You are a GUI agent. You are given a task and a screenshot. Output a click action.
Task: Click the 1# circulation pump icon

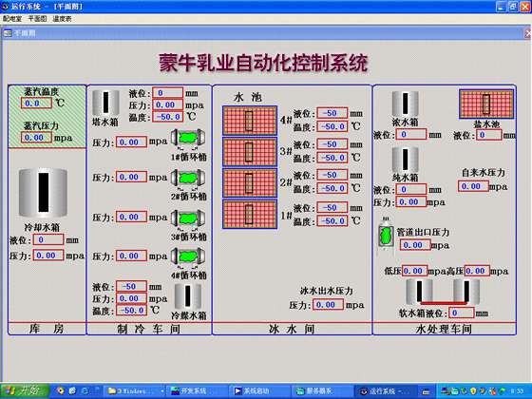point(188,139)
